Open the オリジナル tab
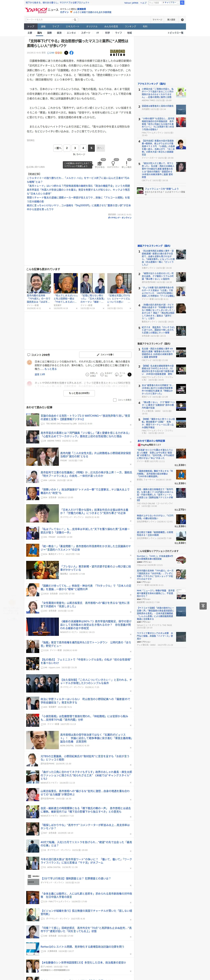 pos(92,27)
